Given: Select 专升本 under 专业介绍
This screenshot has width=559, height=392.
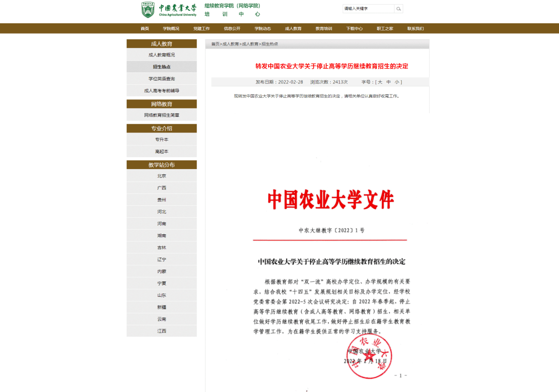Looking at the screenshot, I should (x=161, y=139).
